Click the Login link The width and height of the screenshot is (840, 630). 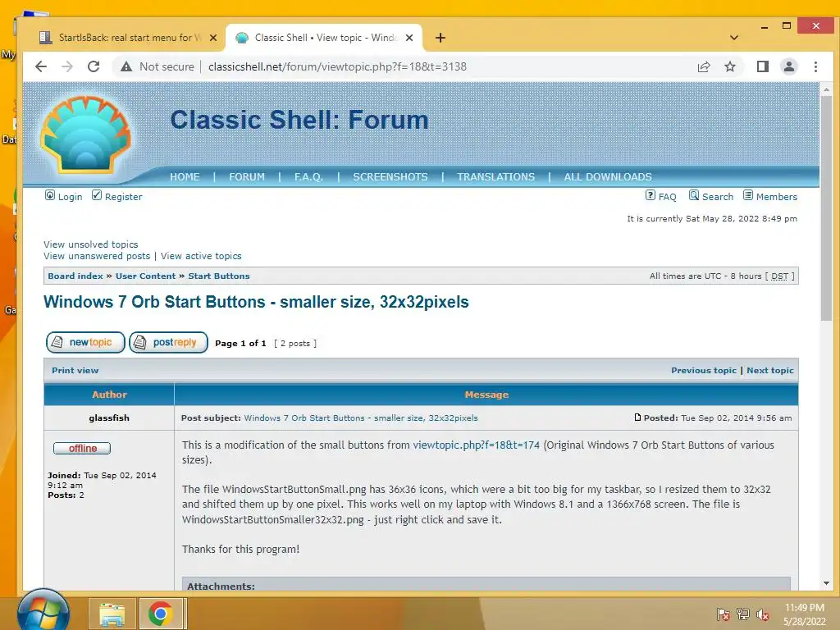click(x=71, y=197)
